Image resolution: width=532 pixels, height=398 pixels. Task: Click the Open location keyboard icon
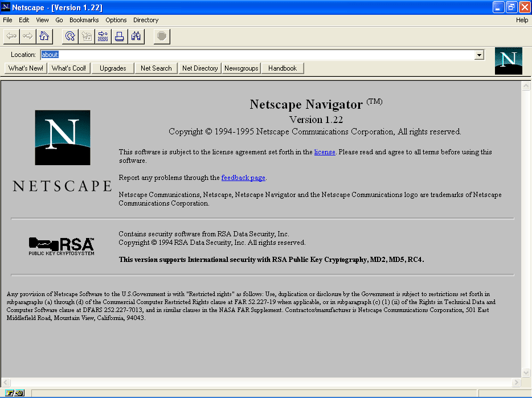102,36
